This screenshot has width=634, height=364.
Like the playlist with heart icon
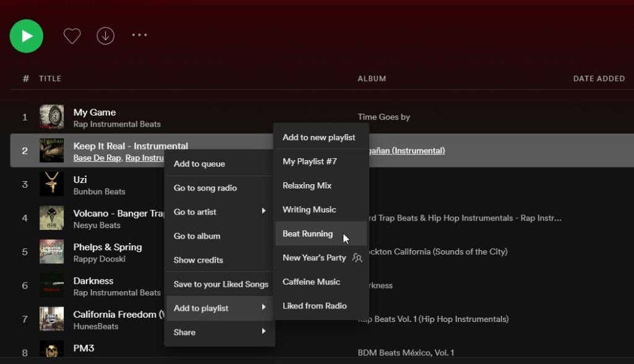click(x=72, y=36)
